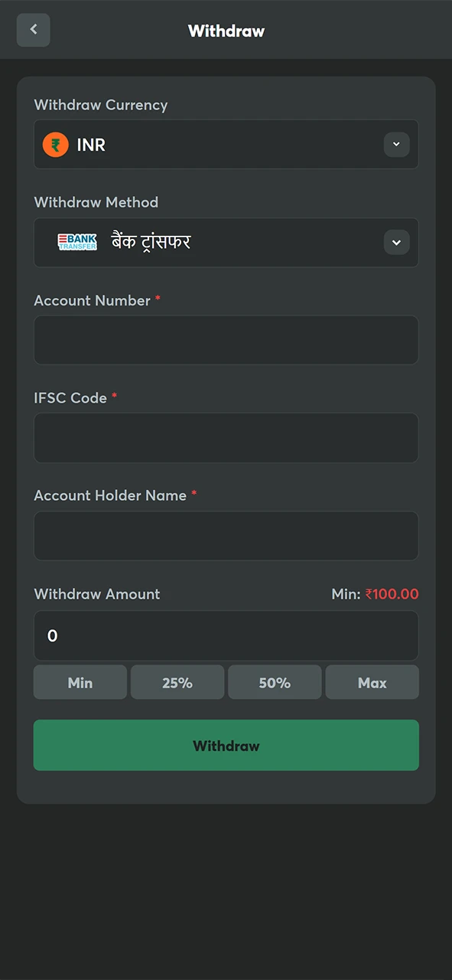Select the 25% amount option

coord(177,682)
